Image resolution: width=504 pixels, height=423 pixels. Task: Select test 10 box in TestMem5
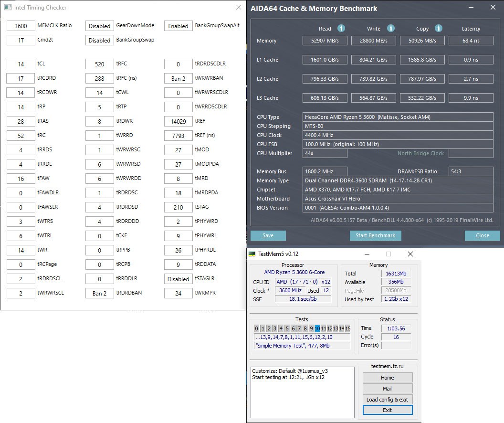tap(317, 328)
